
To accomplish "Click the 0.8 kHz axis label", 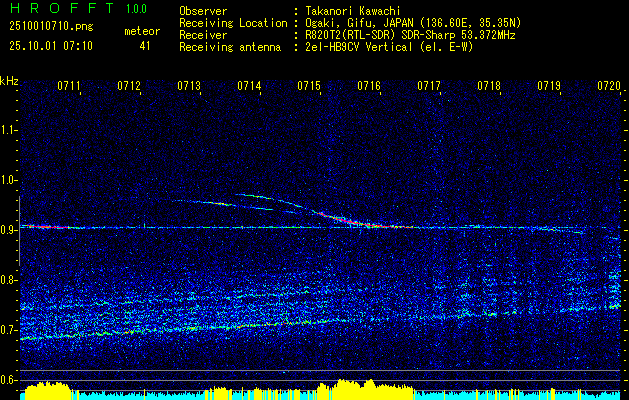I will point(9,280).
